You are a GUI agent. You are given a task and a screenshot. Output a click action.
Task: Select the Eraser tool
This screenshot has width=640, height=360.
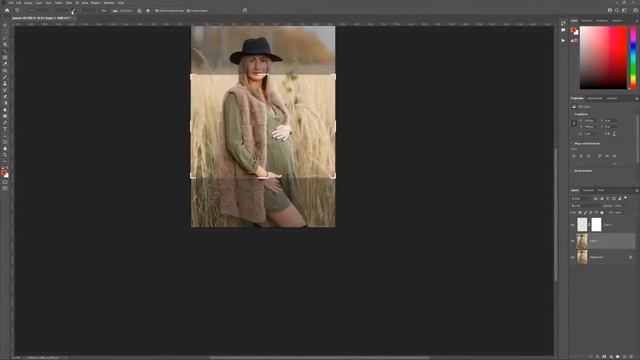(5, 97)
